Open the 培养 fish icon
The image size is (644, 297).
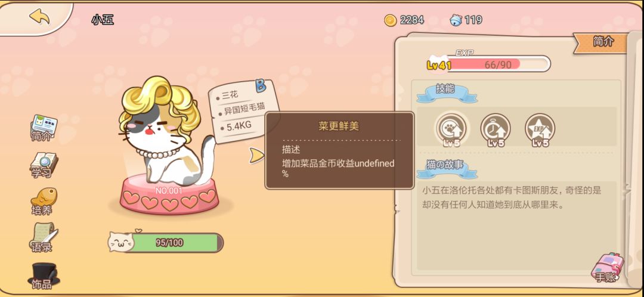click(43, 202)
